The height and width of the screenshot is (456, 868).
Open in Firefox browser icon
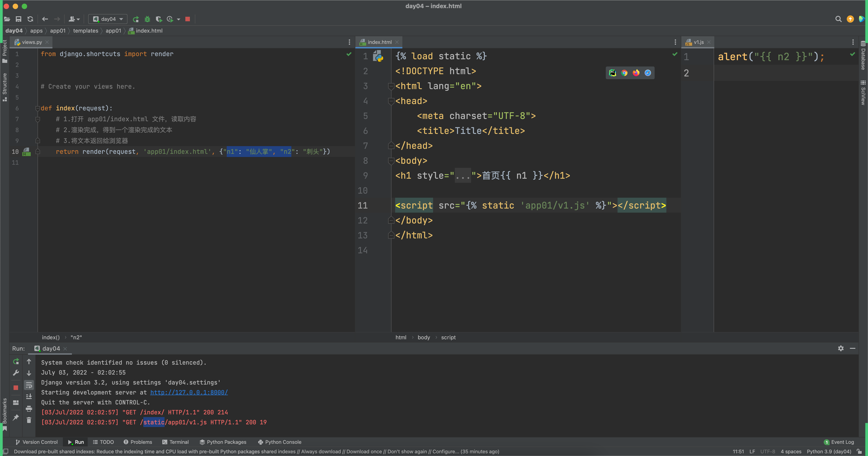(x=636, y=73)
